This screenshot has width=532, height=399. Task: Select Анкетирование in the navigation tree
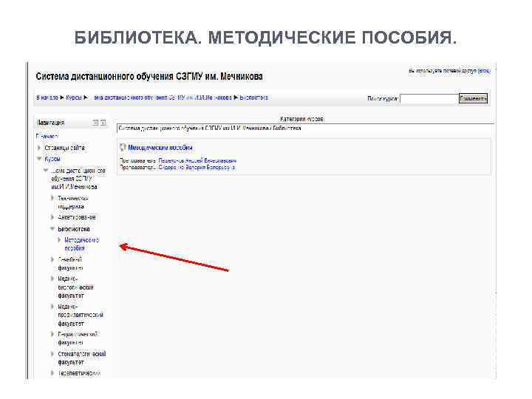click(77, 217)
